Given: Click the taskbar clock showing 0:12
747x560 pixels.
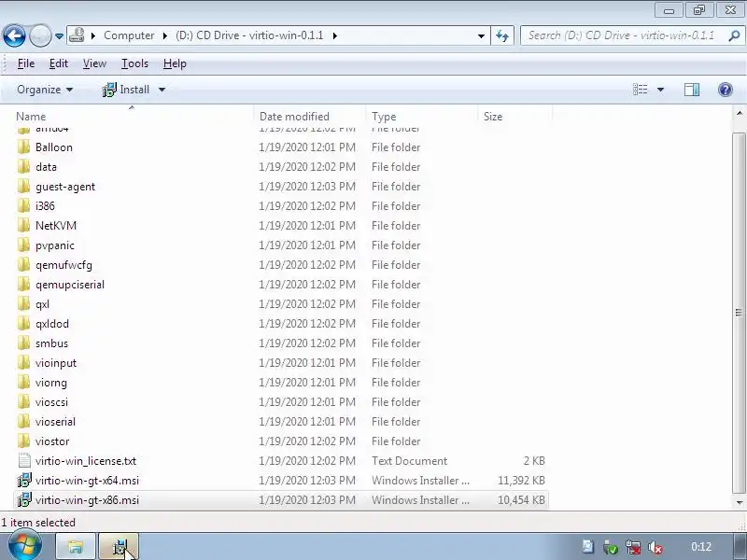Looking at the screenshot, I should (x=701, y=547).
